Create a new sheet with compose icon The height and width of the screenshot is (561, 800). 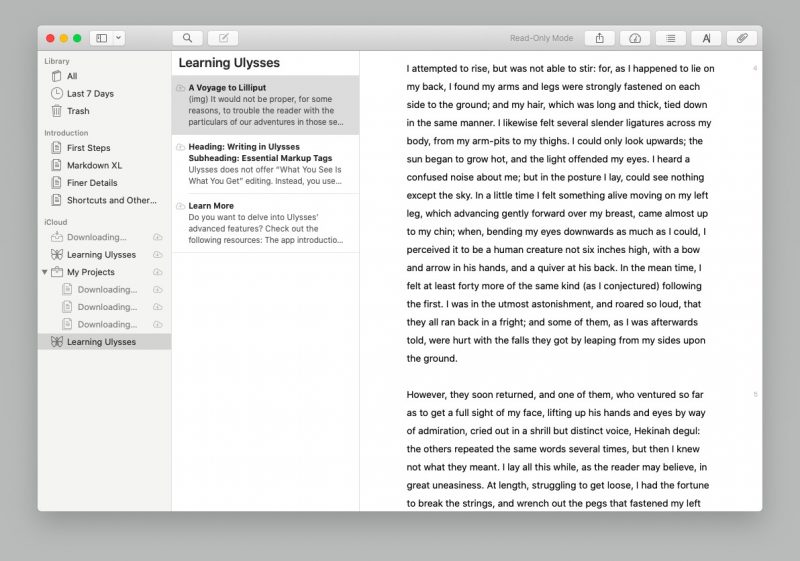(223, 38)
